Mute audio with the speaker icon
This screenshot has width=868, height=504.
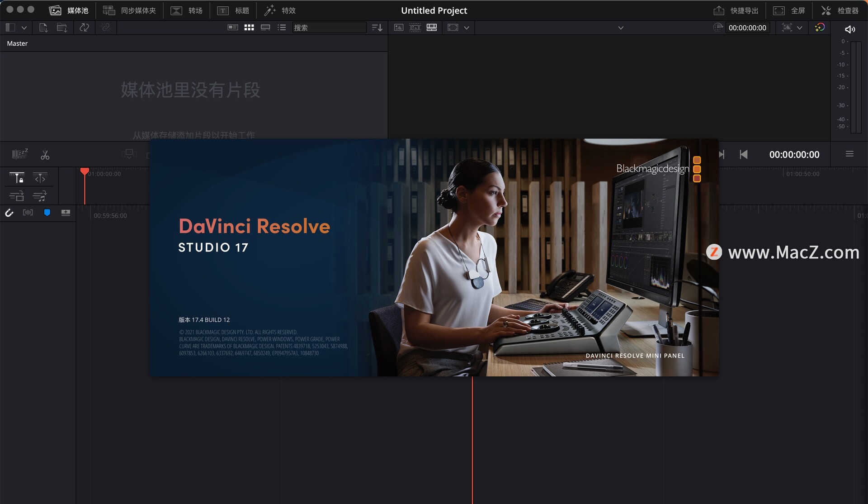(x=850, y=29)
